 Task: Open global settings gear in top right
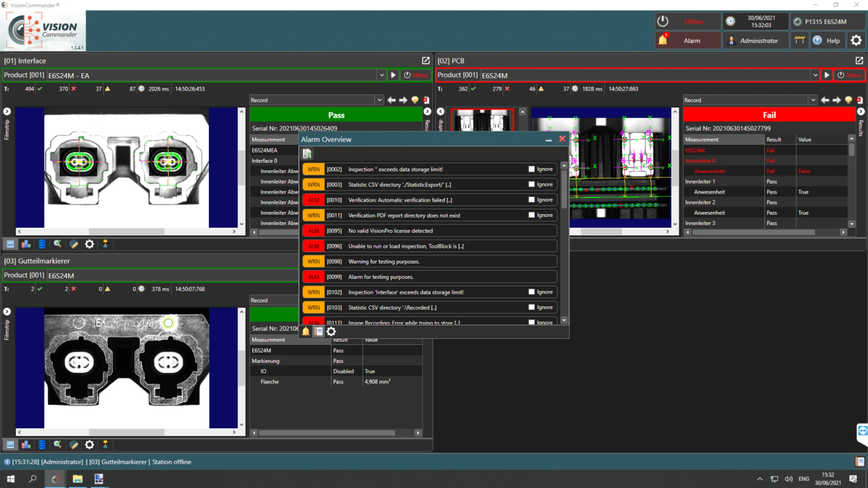pos(856,41)
